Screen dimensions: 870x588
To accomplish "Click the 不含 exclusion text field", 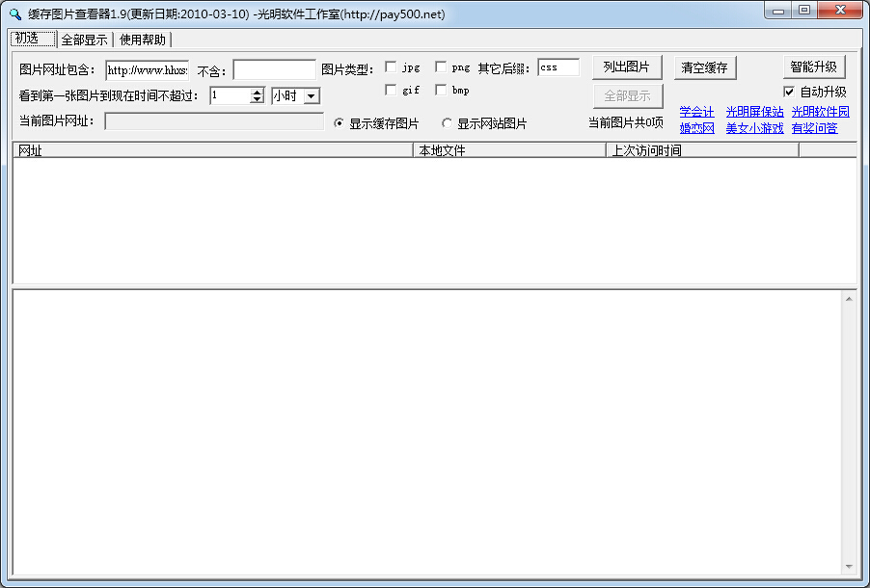I will coord(274,69).
